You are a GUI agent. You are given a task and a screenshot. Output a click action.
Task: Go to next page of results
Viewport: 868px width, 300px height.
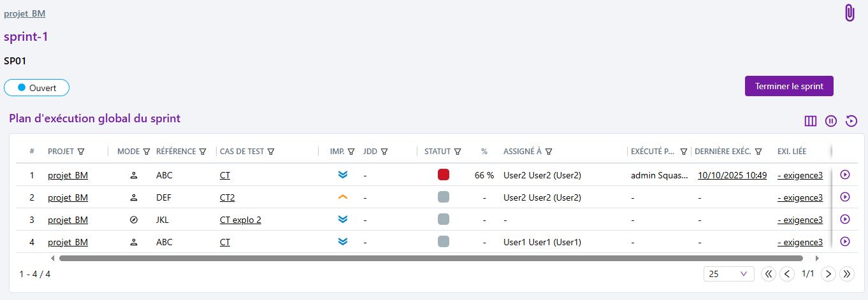828,274
